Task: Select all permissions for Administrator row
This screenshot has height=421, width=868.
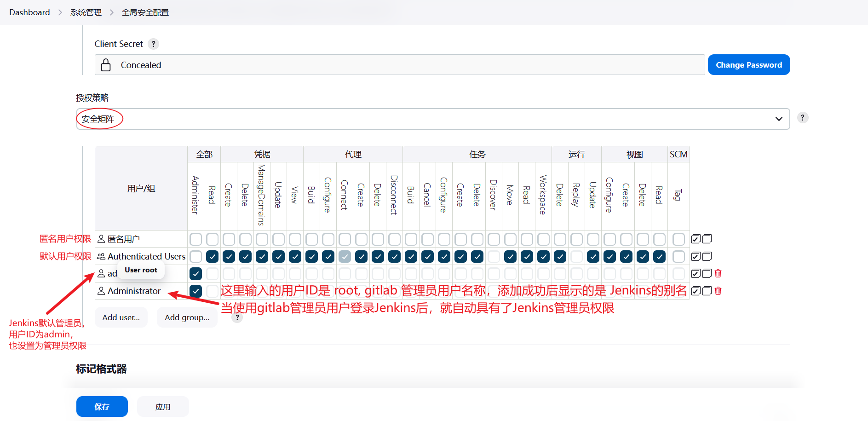Action: point(696,291)
